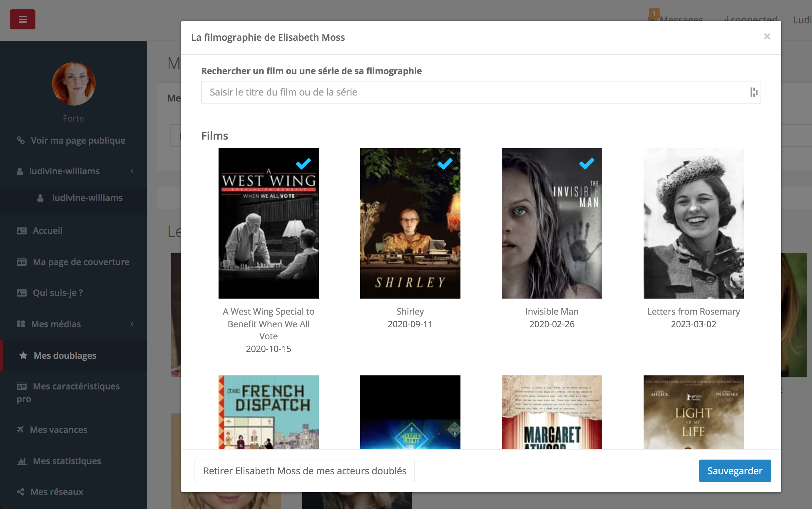Open Mes vacances page
This screenshot has width=812, height=509.
(x=58, y=430)
